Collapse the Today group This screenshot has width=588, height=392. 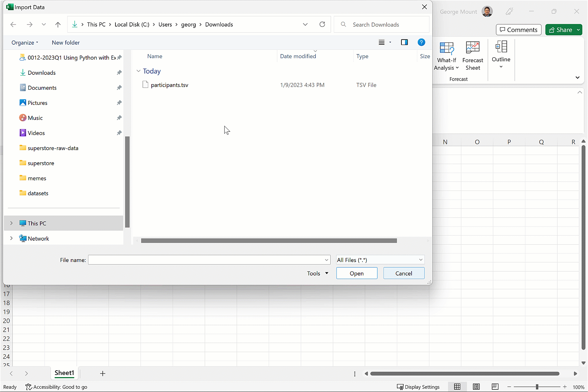(138, 71)
